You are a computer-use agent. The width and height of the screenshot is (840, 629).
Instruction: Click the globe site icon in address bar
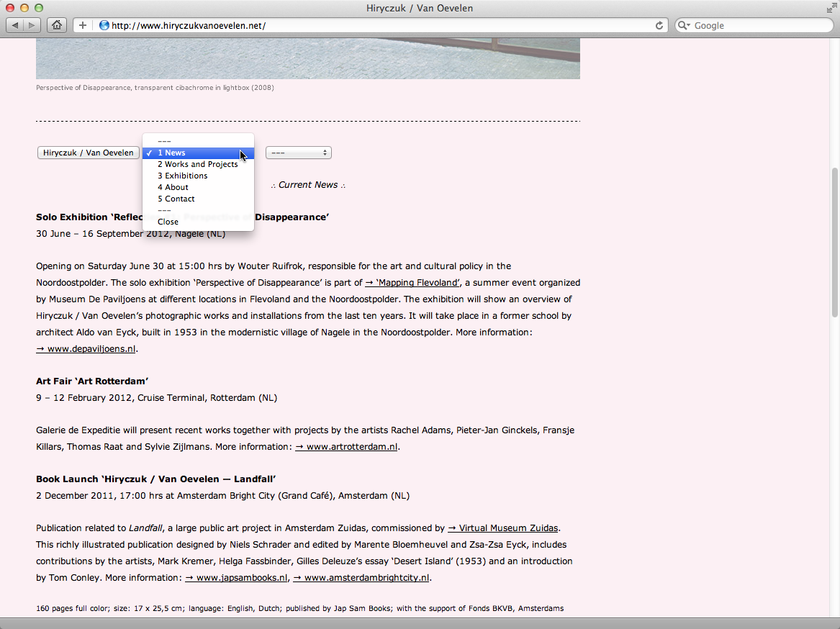[x=104, y=25]
